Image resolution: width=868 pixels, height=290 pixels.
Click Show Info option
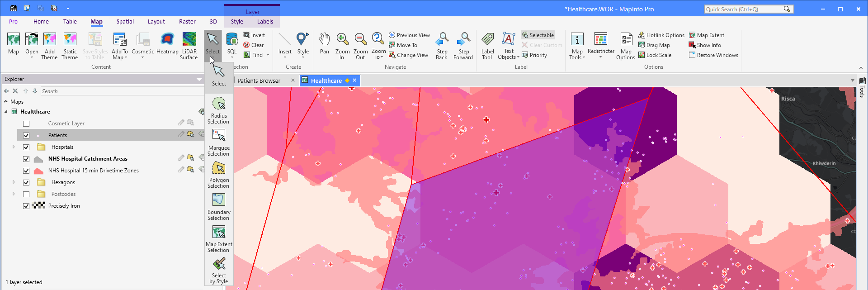pos(705,45)
